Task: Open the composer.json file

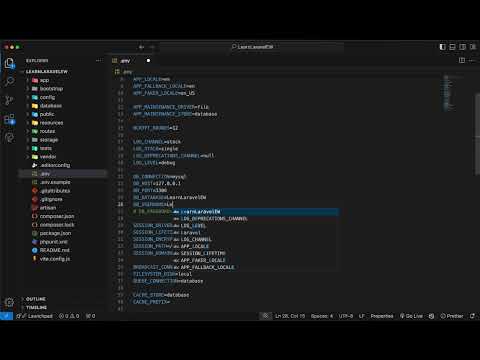Action: click(57, 216)
